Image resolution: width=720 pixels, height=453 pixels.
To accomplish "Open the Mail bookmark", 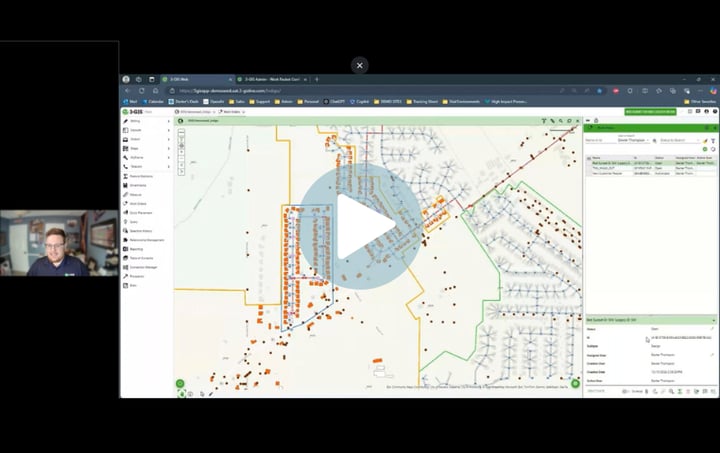I will click(x=130, y=101).
